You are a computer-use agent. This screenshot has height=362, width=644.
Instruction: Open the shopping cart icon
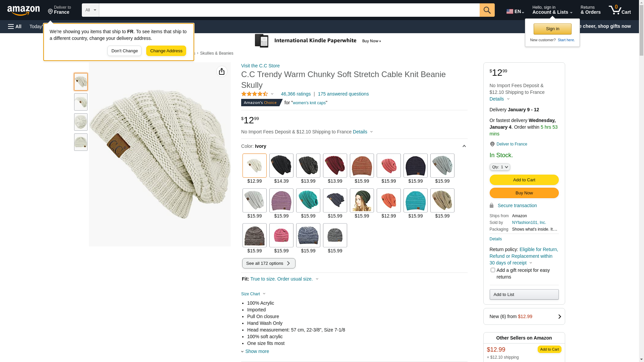point(620,10)
